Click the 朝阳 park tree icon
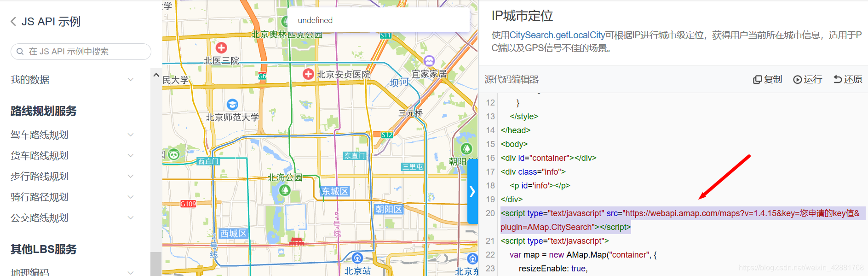The width and height of the screenshot is (868, 276). coord(466,148)
